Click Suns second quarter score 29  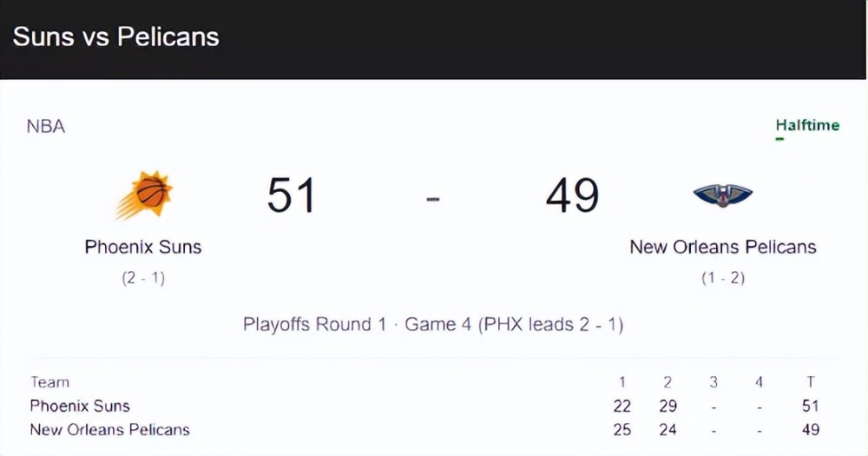point(667,406)
